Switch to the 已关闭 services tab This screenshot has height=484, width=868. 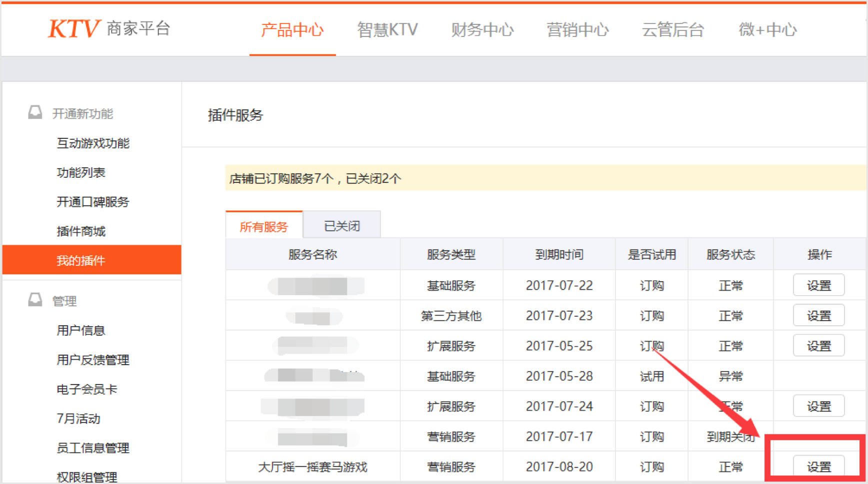342,226
